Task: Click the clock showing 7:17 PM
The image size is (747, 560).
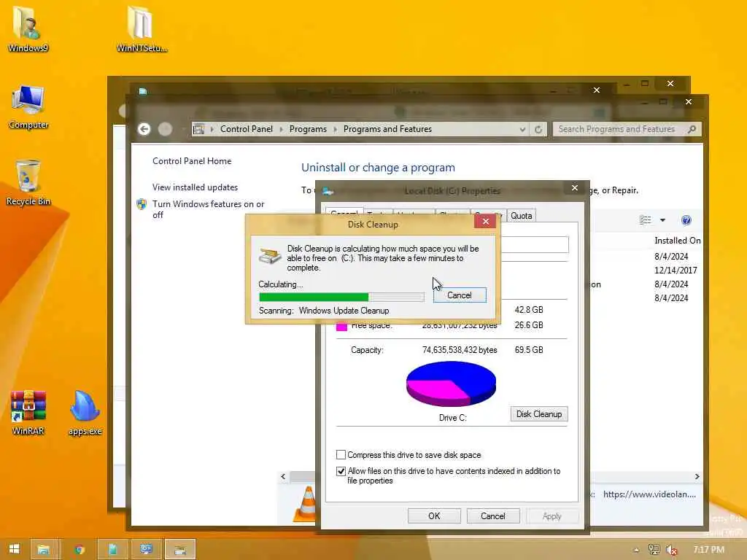Action: tap(708, 550)
